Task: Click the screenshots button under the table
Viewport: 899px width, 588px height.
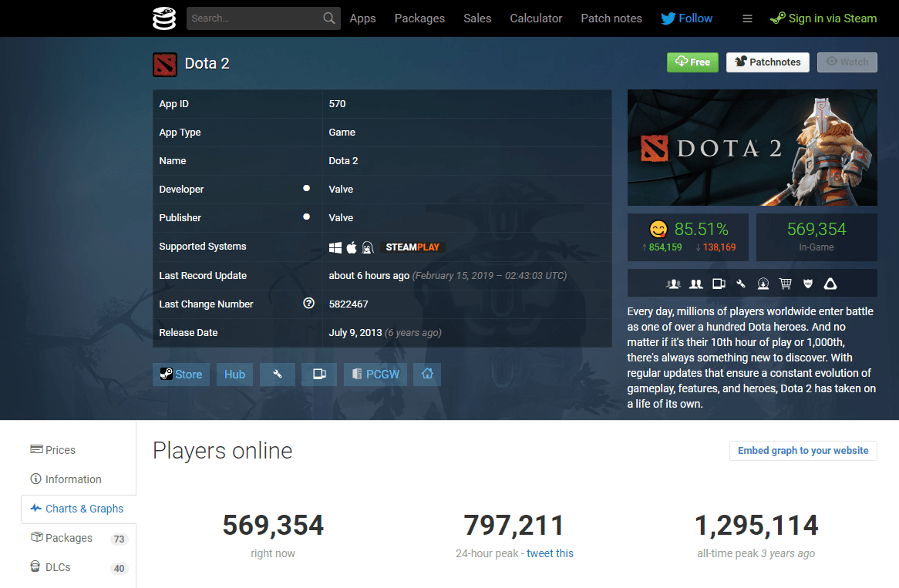Action: (x=319, y=375)
